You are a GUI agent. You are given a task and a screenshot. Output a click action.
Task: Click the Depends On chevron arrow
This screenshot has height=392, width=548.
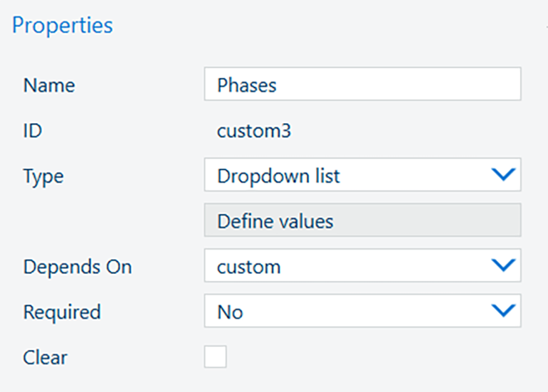(503, 266)
